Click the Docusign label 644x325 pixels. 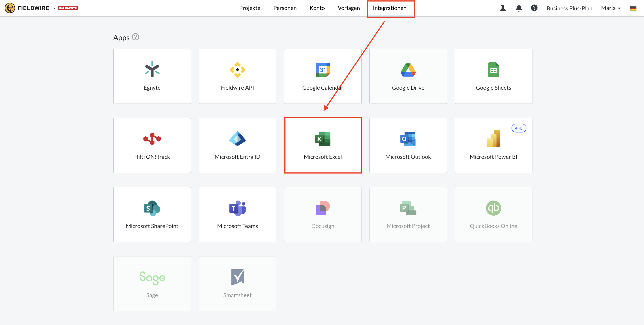click(x=323, y=226)
